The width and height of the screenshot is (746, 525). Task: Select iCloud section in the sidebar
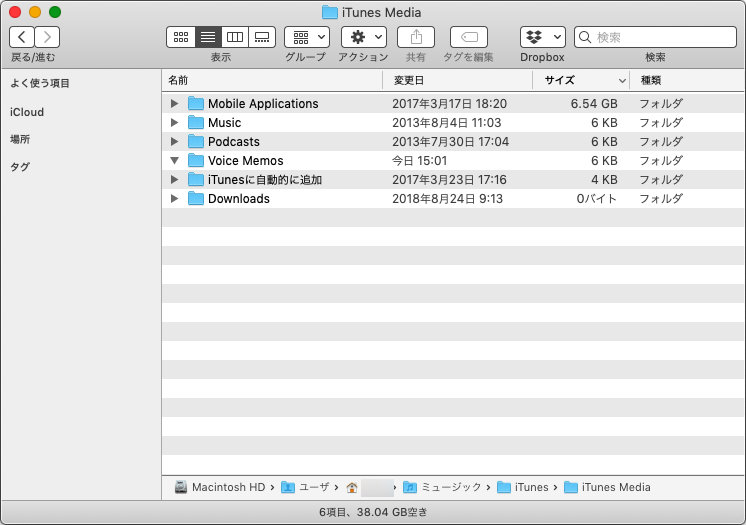[x=27, y=112]
